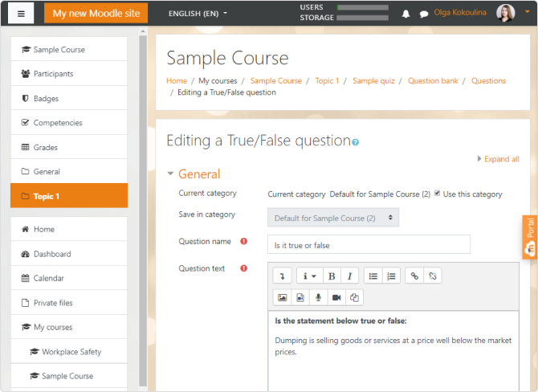Screen dimensions: 538x392
Task: Click the sidebar scroll up arrow
Action: 143,31
